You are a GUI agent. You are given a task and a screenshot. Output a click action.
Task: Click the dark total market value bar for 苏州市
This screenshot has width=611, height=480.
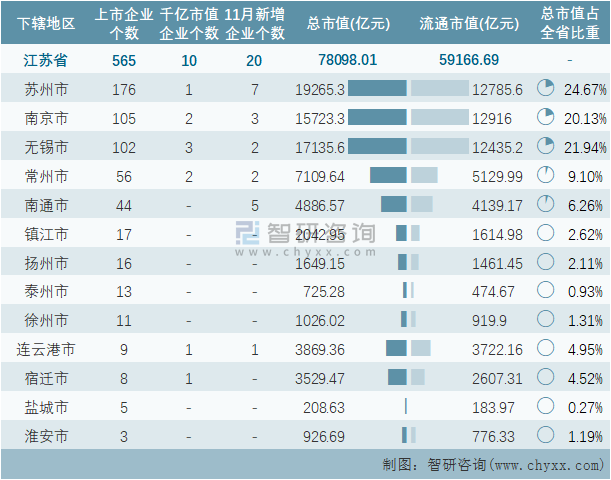pos(377,89)
